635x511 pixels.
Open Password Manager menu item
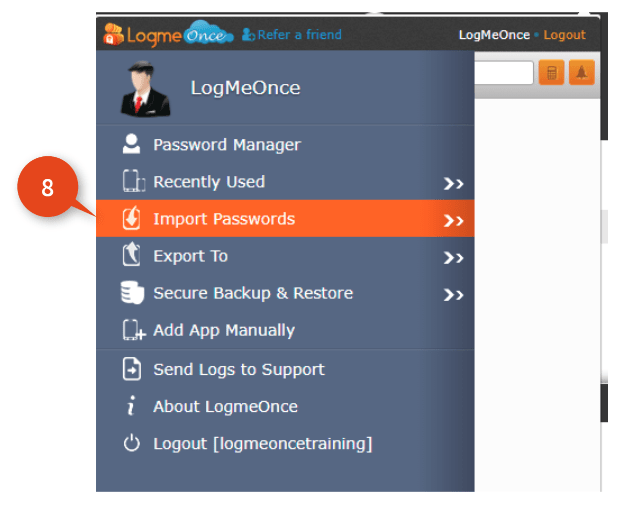285,145
